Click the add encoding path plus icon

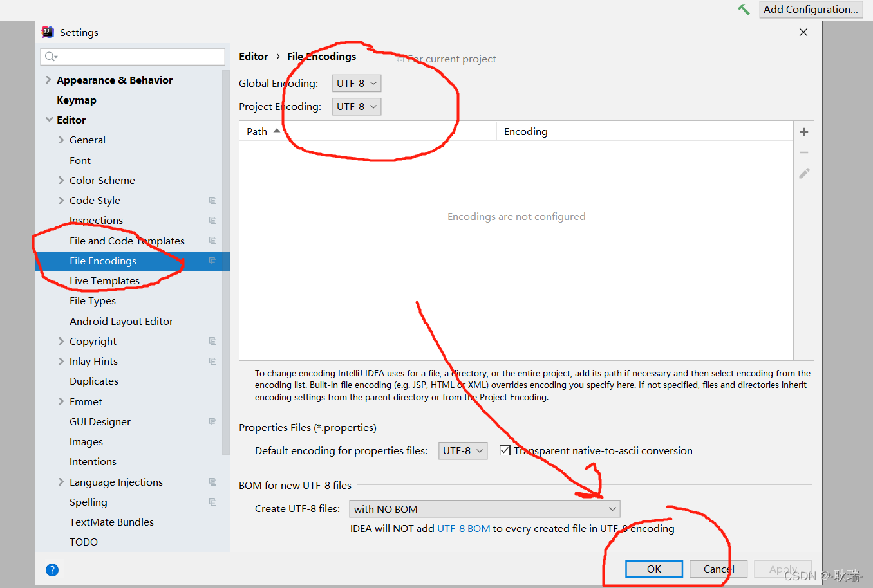804,132
